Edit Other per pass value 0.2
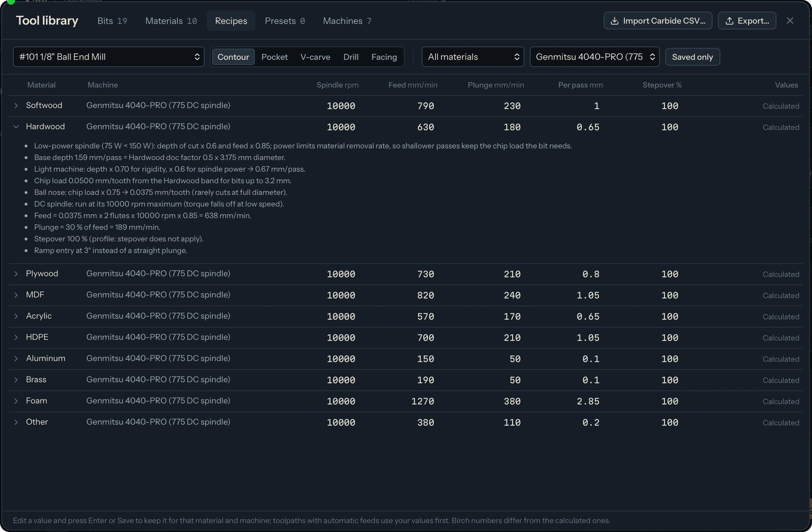812x532 pixels. 591,423
